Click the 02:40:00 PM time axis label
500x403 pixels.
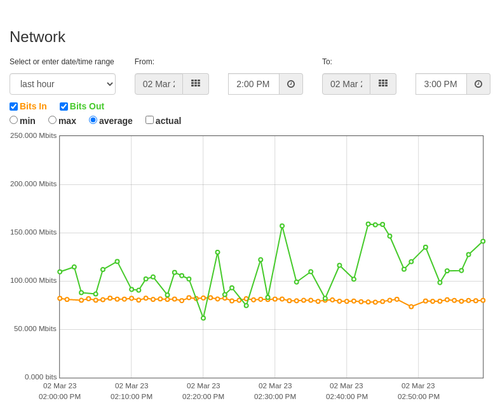[347, 397]
